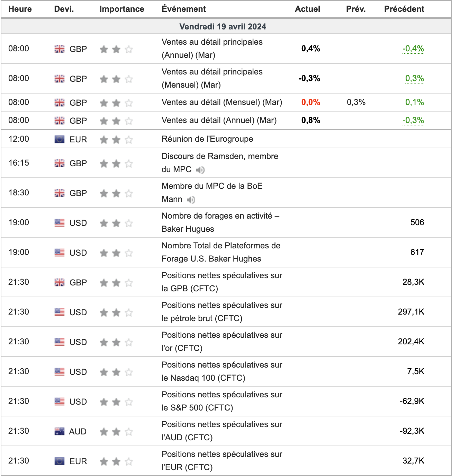The width and height of the screenshot is (452, 476).
Task: Click the UK flag on GPB CFTC row
Action: 60,282
